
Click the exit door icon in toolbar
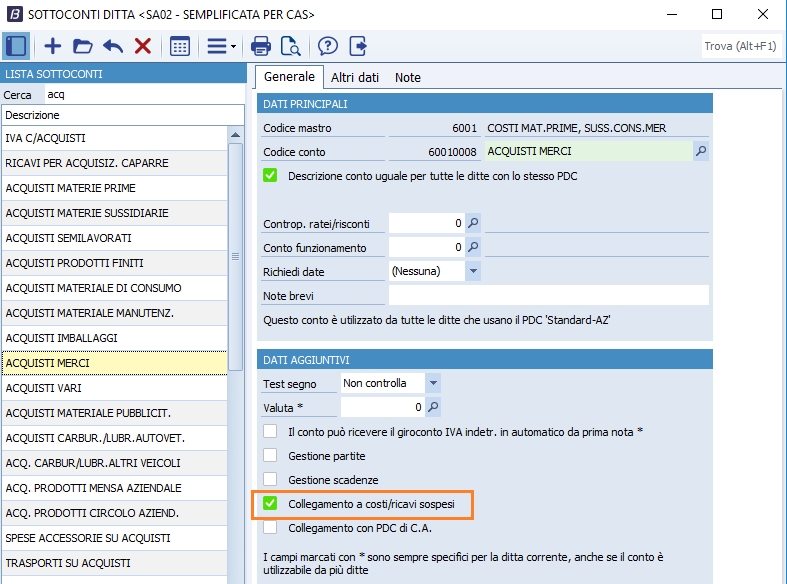(357, 46)
